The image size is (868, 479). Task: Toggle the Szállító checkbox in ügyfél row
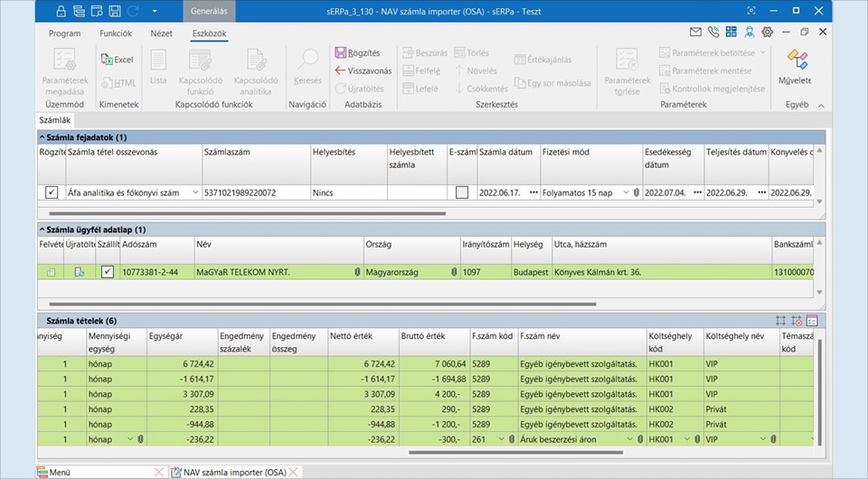coord(108,272)
